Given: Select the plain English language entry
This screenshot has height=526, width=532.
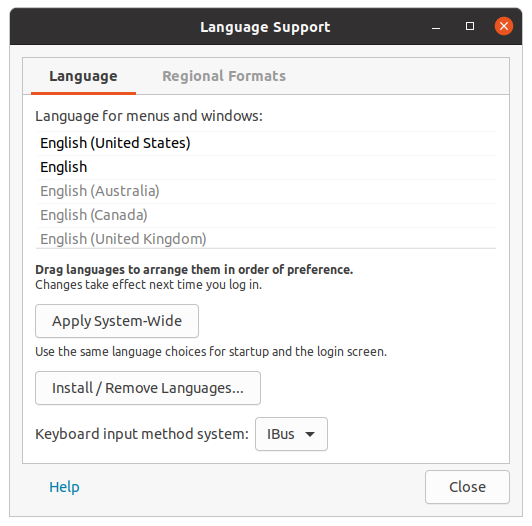Looking at the screenshot, I should tap(266, 167).
